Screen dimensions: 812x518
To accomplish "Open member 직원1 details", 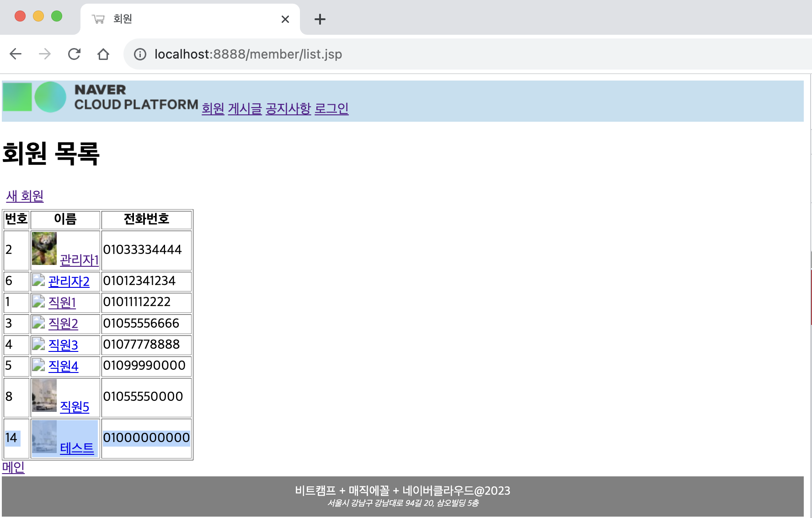I will pyautogui.click(x=62, y=302).
